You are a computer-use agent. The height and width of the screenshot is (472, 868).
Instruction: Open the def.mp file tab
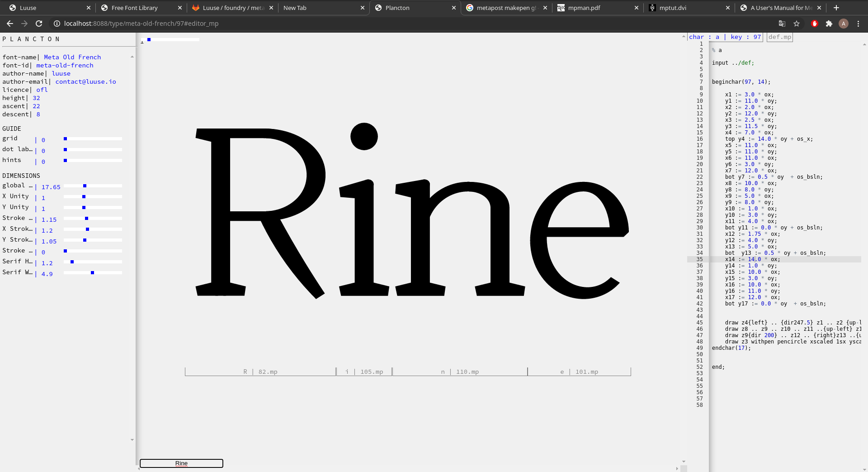pos(779,37)
